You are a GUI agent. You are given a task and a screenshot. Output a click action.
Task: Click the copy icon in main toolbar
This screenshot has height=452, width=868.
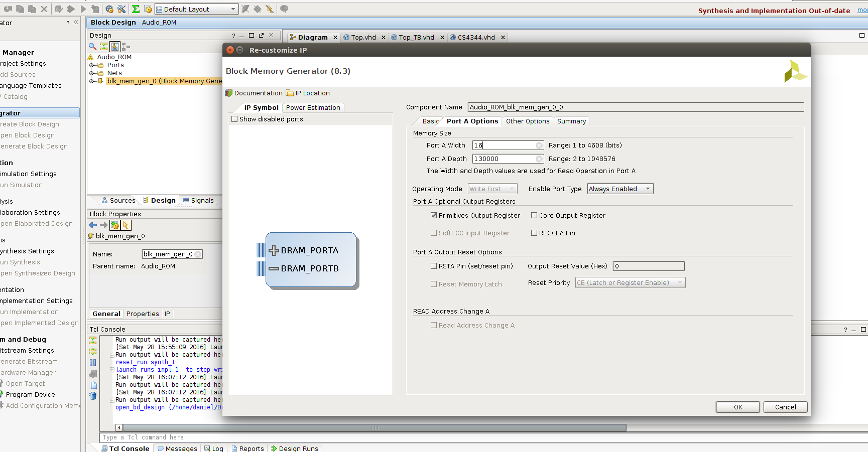20,9
